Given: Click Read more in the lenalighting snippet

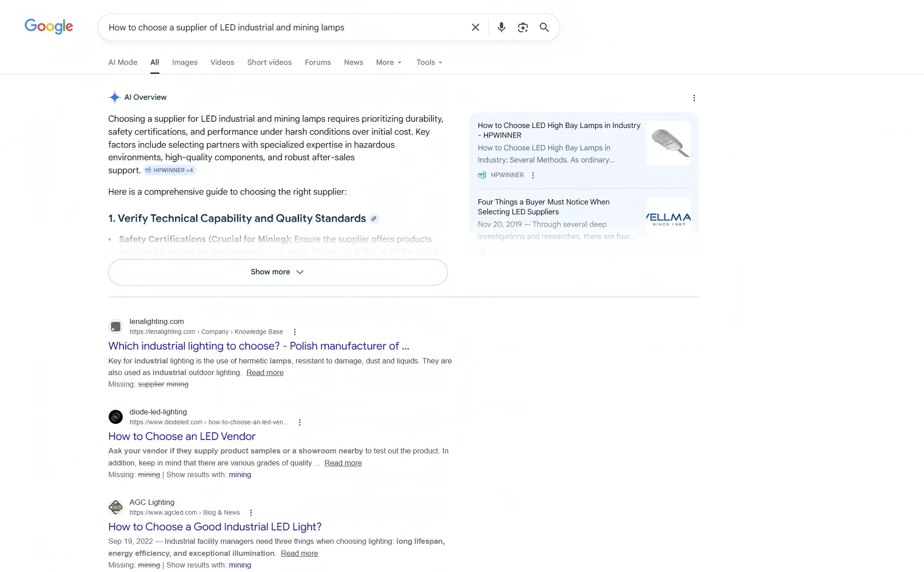Looking at the screenshot, I should (x=265, y=373).
